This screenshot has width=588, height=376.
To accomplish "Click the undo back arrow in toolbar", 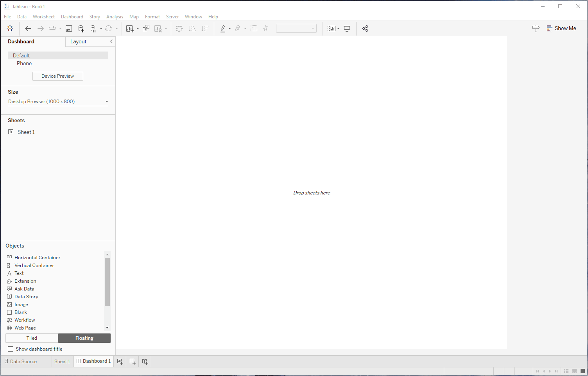I will tap(28, 29).
